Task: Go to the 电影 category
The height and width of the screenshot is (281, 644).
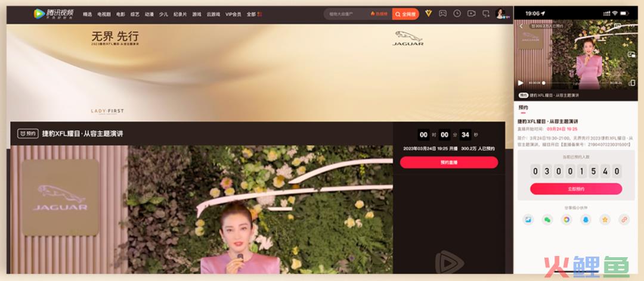Action: (120, 14)
